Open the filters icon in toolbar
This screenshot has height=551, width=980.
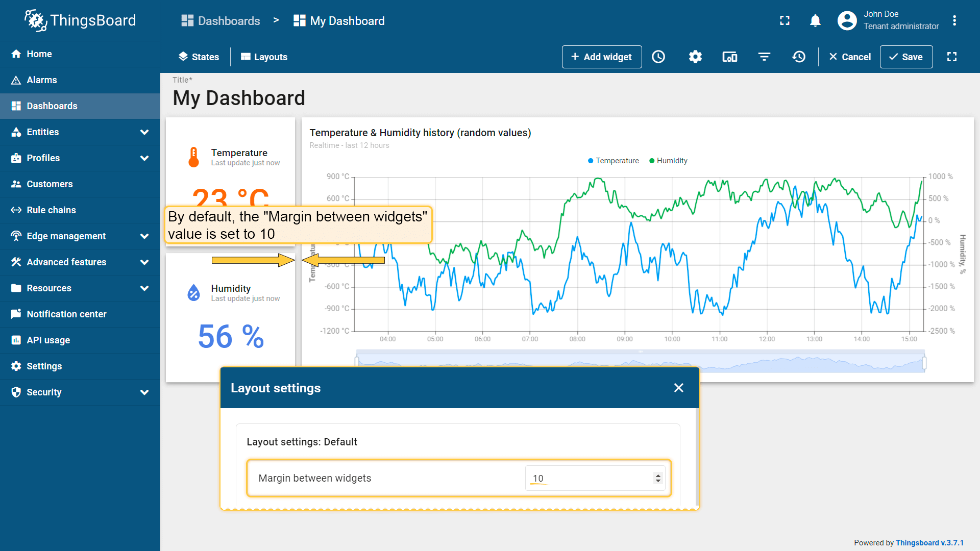(764, 57)
